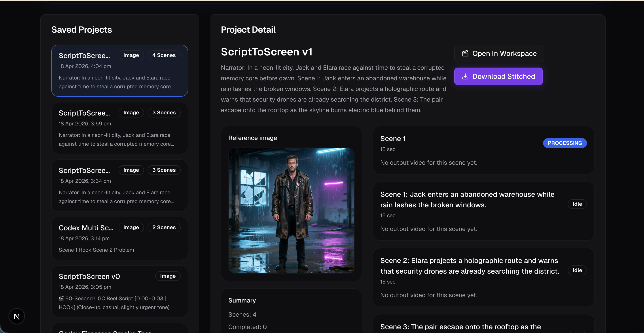Screen dimensions: 644x333
Task: Click the 2 Scenes badge on Codex project
Action: pyautogui.click(x=164, y=227)
